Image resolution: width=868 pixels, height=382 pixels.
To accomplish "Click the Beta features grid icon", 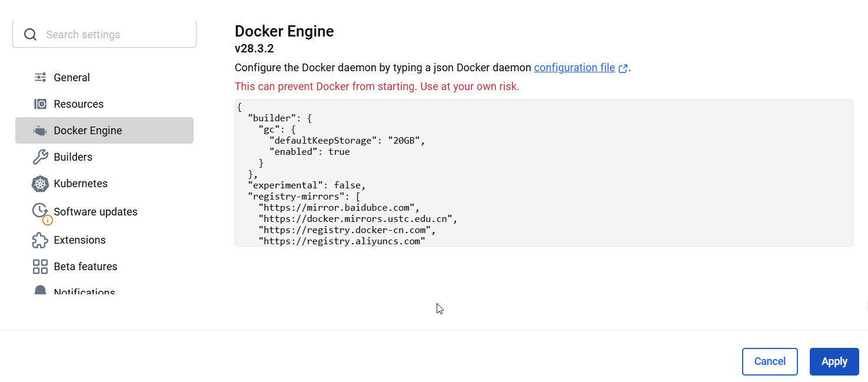I will (x=40, y=267).
